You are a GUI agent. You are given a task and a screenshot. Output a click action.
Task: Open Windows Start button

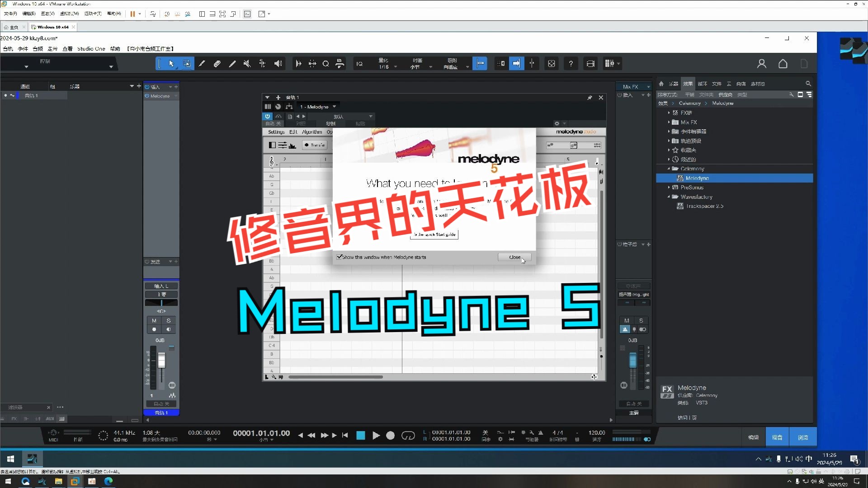pos(10,459)
